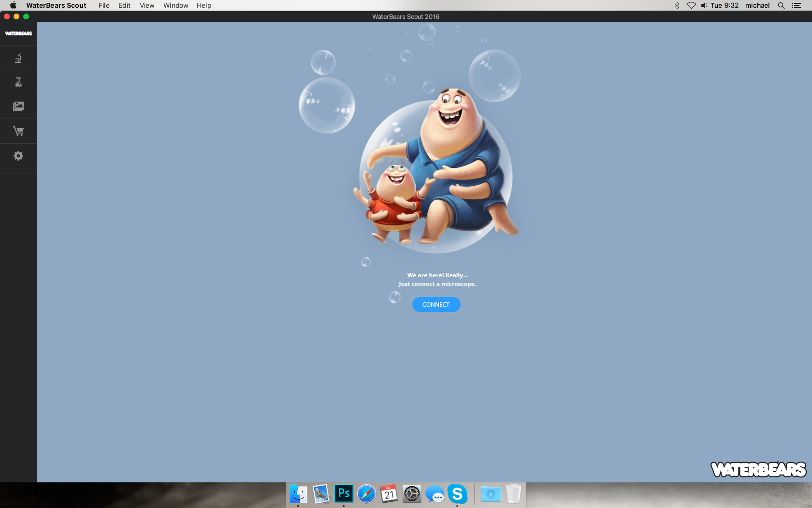Image resolution: width=812 pixels, height=508 pixels.
Task: Open the View menu
Action: pos(147,5)
